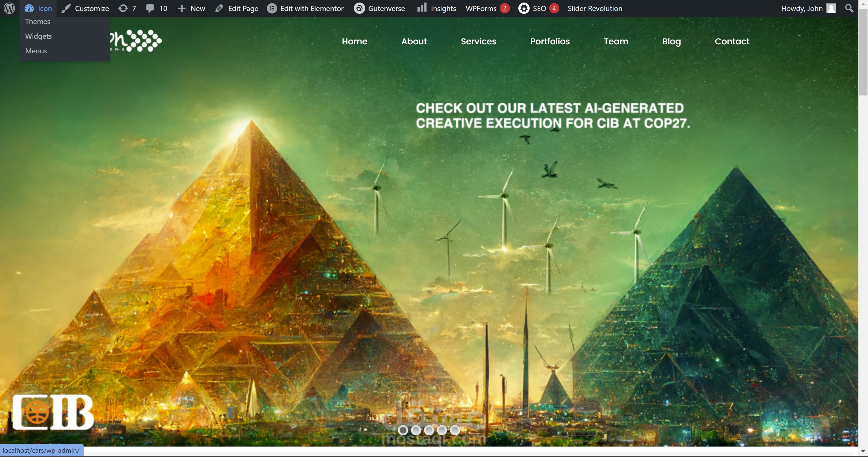Select the fourth slider pagination dot
This screenshot has height=457, width=868.
[442, 430]
